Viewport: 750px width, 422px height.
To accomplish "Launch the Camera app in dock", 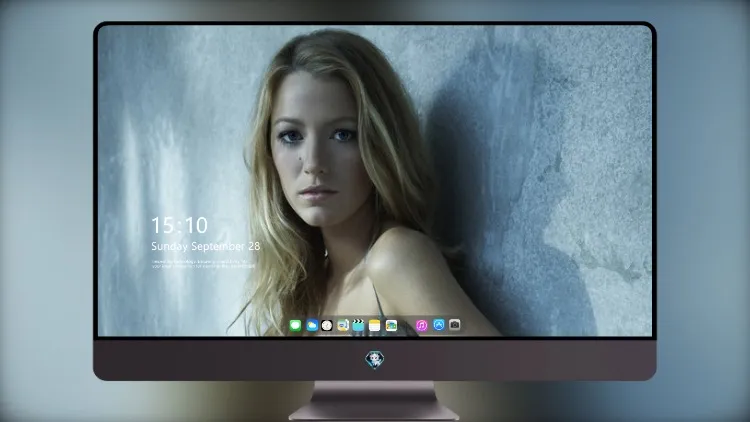I will tap(455, 325).
